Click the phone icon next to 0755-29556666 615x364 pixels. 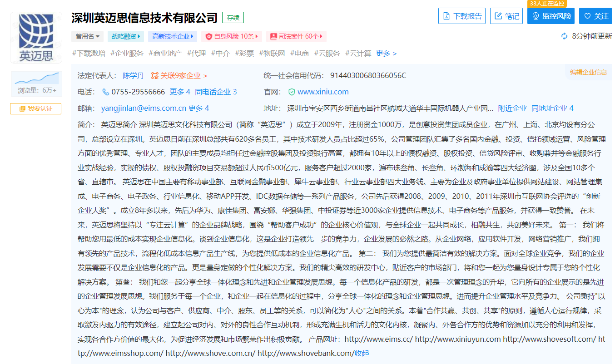(105, 92)
